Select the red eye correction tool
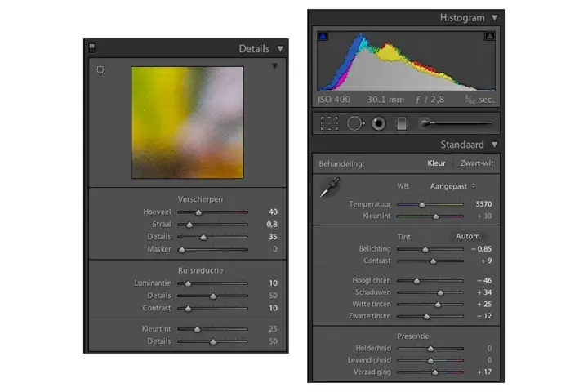Screen dimensions: 588x392 379,123
